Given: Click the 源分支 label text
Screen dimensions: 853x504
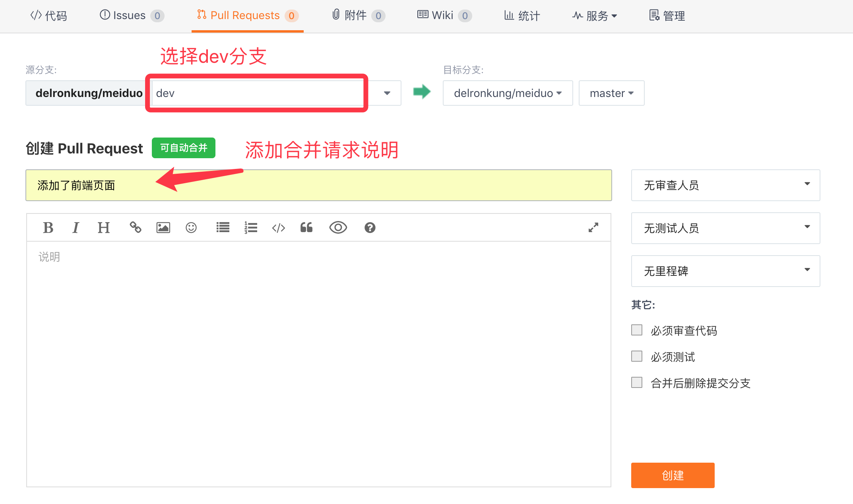Looking at the screenshot, I should (x=41, y=70).
